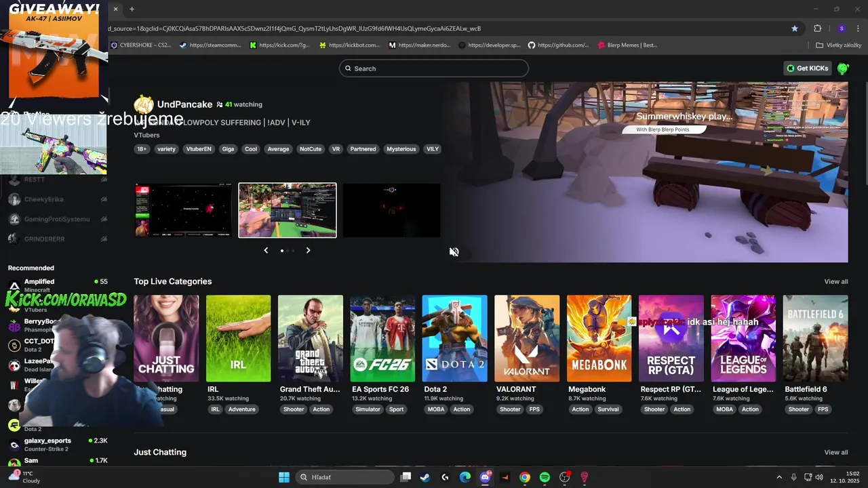Image resolution: width=868 pixels, height=488 pixels.
Task: Click the taskbar 'Hľadať' search box
Action: point(345,477)
